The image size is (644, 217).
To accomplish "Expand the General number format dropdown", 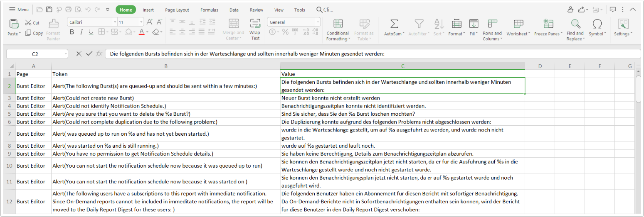I will 318,22.
